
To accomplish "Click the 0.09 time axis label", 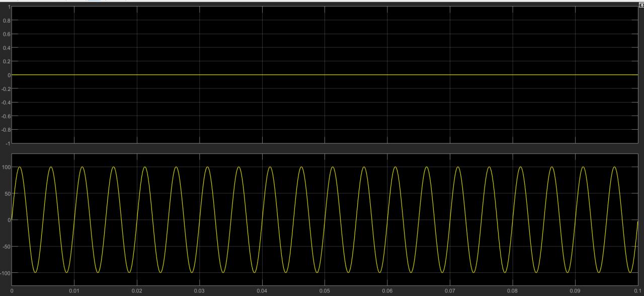I will pos(575,291).
